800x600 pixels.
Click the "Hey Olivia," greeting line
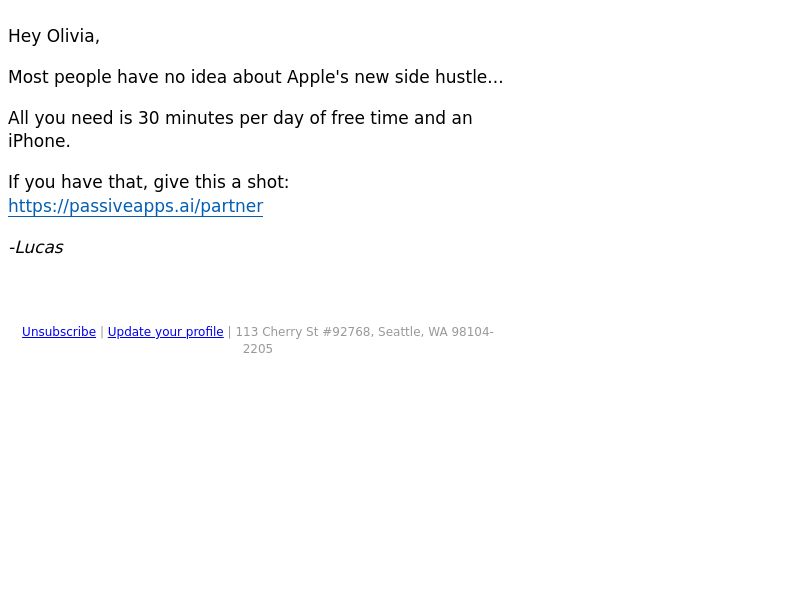[54, 36]
